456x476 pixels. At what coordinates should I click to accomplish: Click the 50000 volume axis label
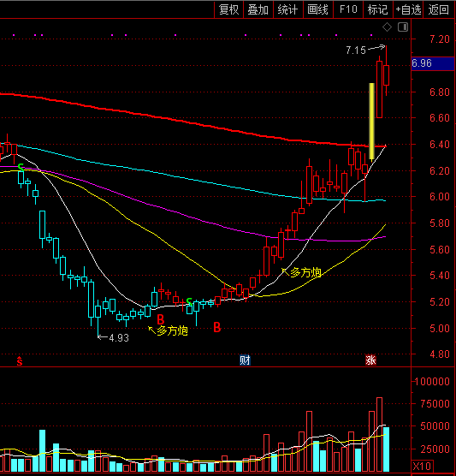[x=435, y=425]
